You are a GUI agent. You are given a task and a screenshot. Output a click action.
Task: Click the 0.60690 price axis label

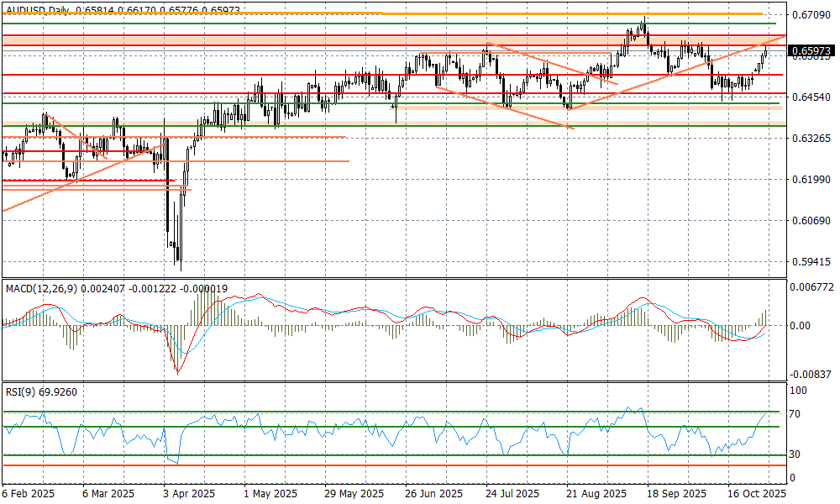point(810,220)
